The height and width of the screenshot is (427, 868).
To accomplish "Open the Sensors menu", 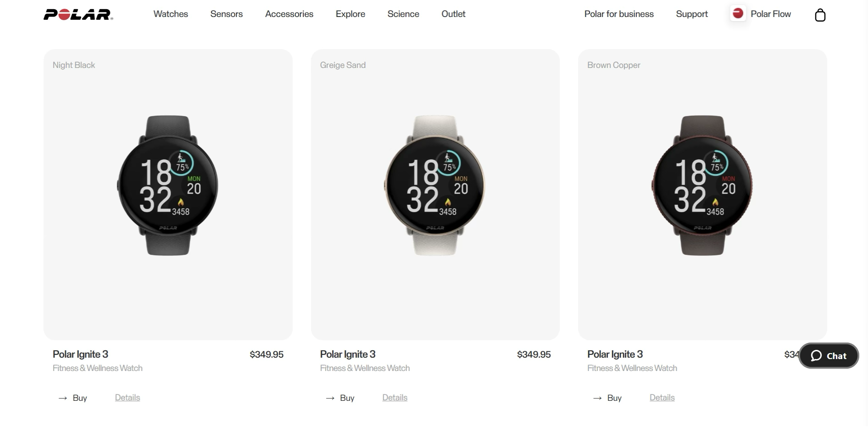I will (x=227, y=14).
